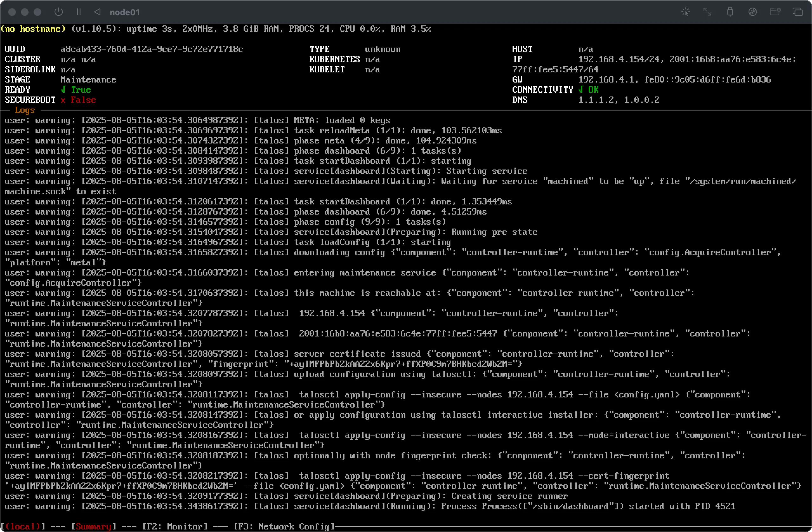This screenshot has width=812, height=532.
Task: Click the SECUREBOOT False indicator
Action: point(78,100)
